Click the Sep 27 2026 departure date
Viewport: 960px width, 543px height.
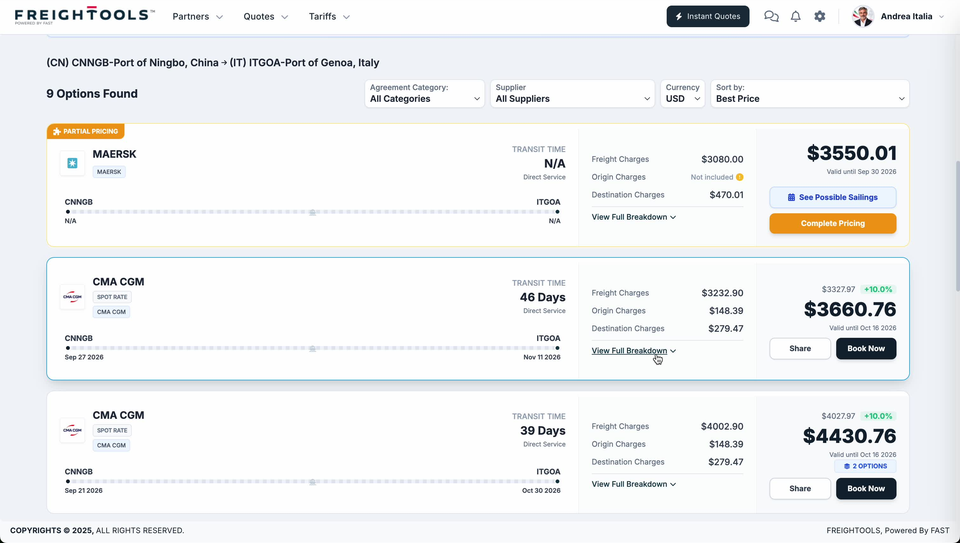point(84,357)
